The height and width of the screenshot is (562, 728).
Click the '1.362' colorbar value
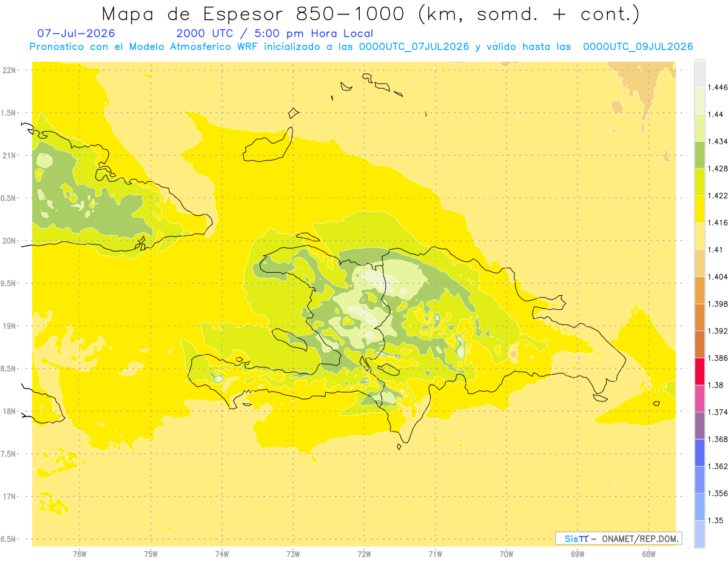click(717, 466)
